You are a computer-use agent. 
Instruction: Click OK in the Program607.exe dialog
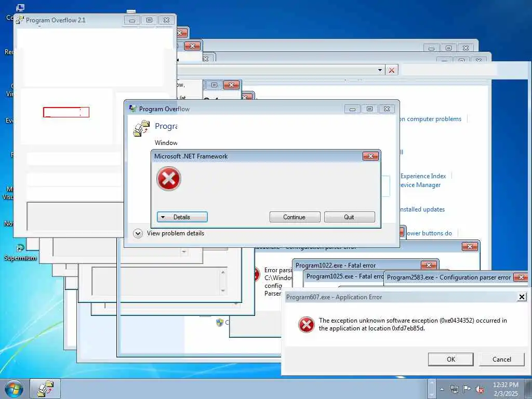point(450,360)
